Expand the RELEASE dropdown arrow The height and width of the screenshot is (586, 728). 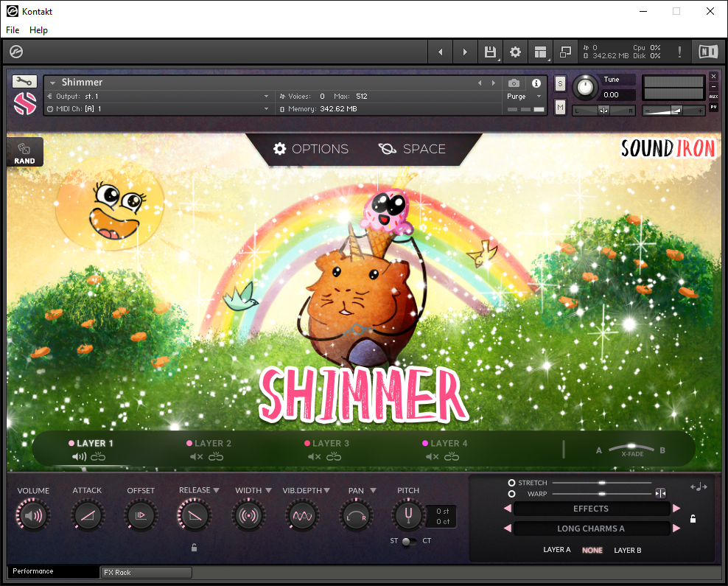tap(217, 490)
